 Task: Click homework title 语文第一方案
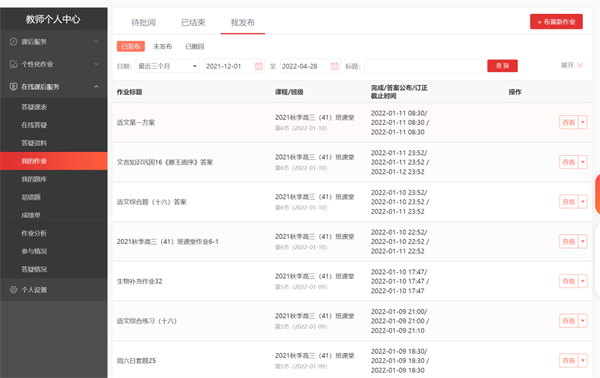coord(136,122)
